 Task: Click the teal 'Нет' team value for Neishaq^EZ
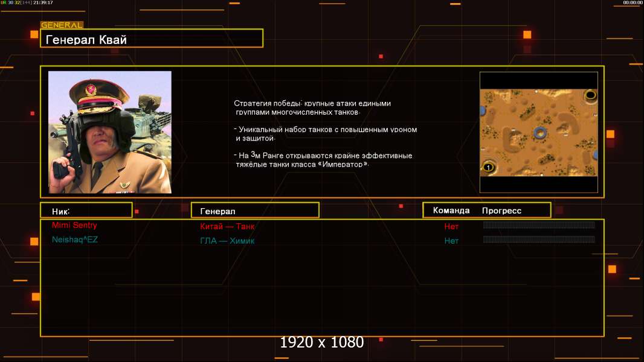[x=451, y=241]
